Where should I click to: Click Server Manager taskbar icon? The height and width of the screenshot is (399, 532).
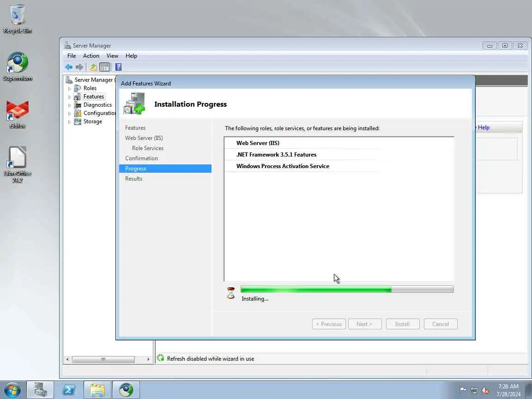click(40, 390)
